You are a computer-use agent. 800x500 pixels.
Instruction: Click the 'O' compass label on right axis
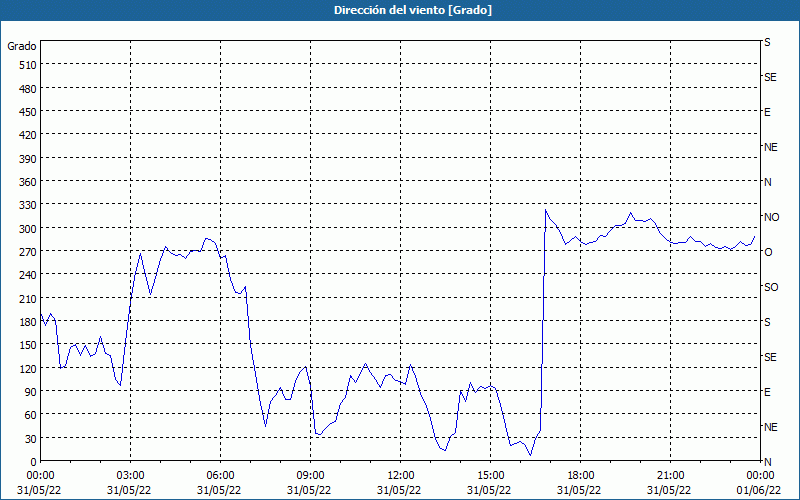pos(768,252)
